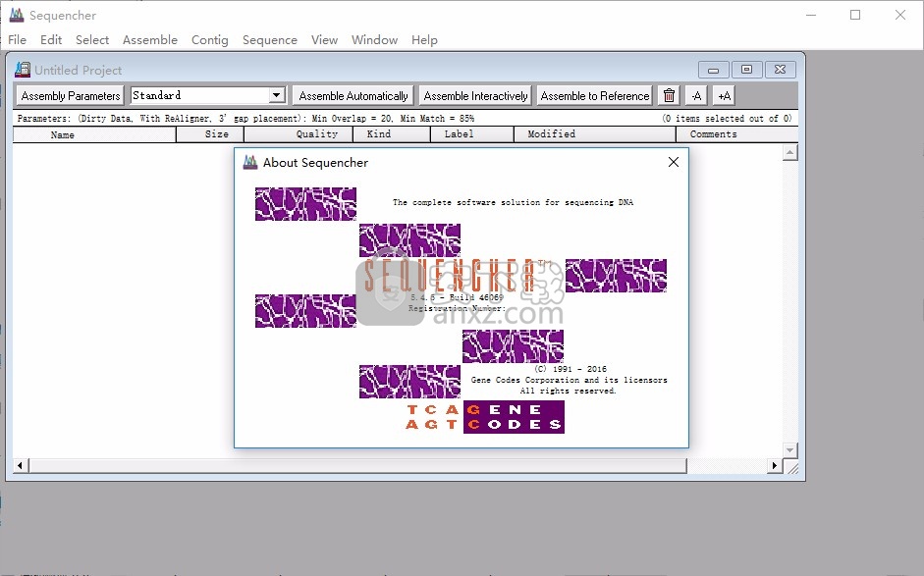The image size is (924, 576).
Task: Sort by the Size column header
Action: 210,134
